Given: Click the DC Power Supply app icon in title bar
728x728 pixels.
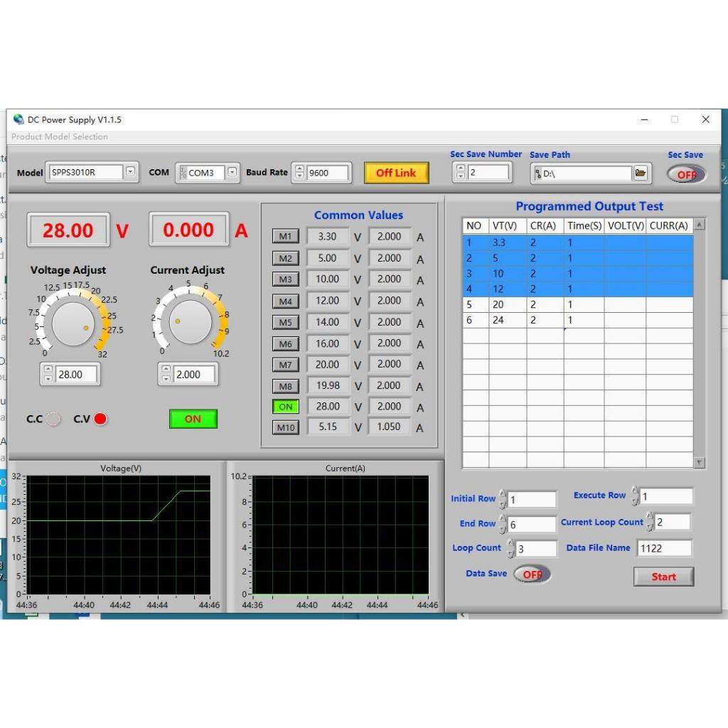Looking at the screenshot, I should tap(18, 119).
